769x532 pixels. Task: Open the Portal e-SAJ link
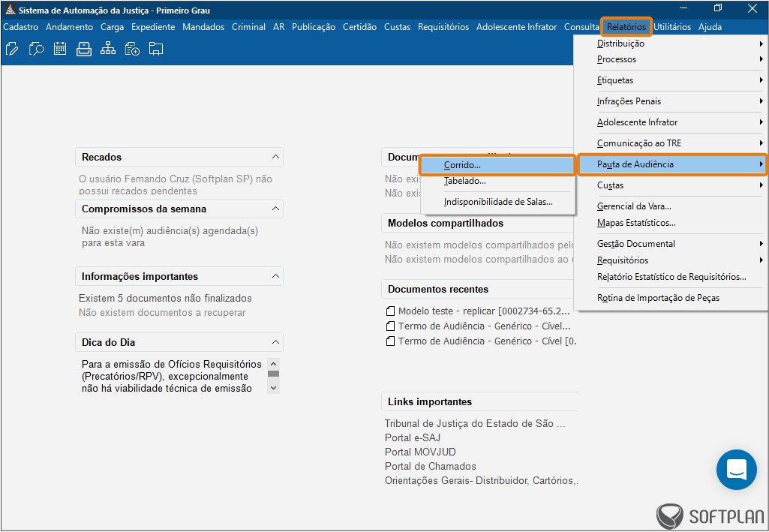(x=413, y=438)
